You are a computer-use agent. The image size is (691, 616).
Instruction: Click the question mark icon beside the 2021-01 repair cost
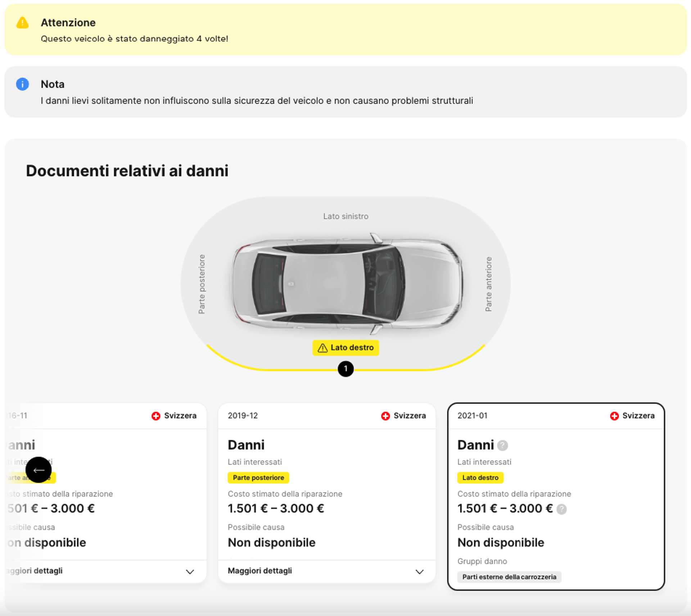[x=561, y=509]
